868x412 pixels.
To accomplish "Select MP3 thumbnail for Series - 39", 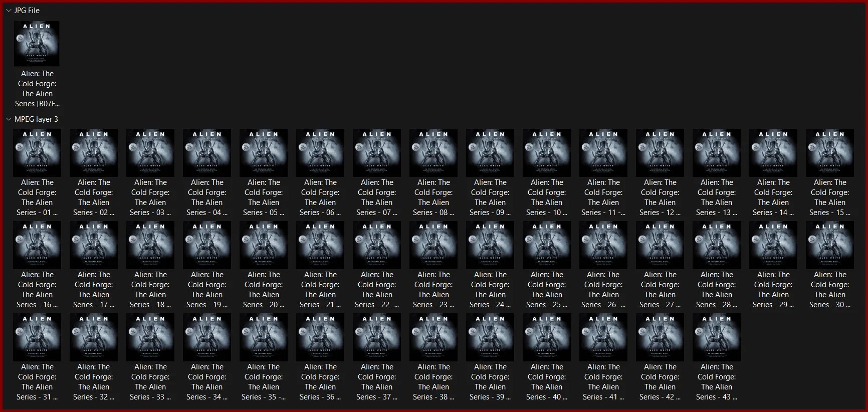I will click(490, 337).
